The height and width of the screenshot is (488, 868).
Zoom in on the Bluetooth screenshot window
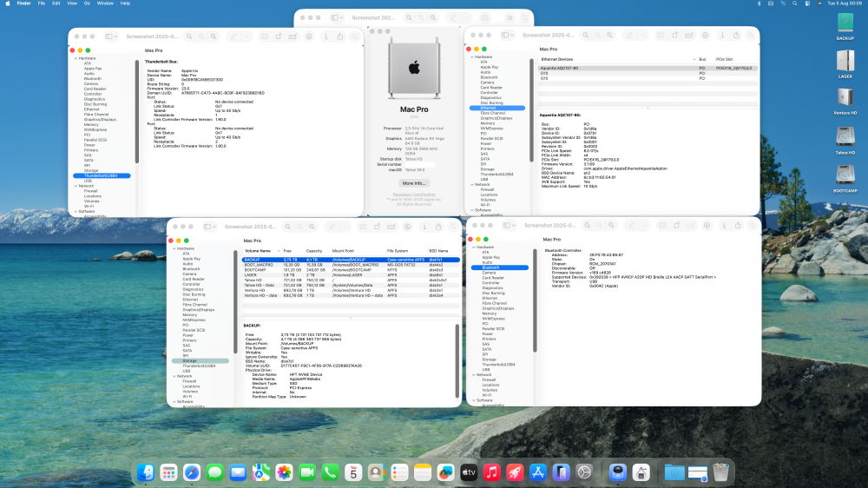611,226
